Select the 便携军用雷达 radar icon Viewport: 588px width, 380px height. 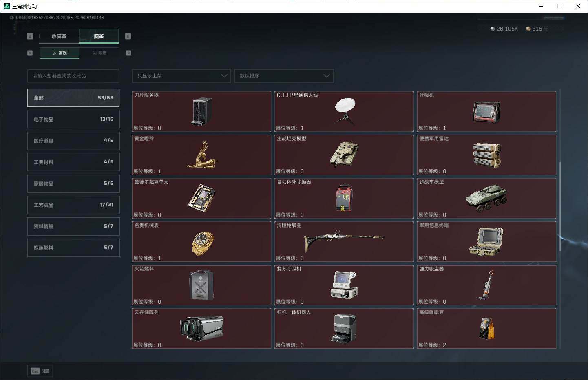486,155
